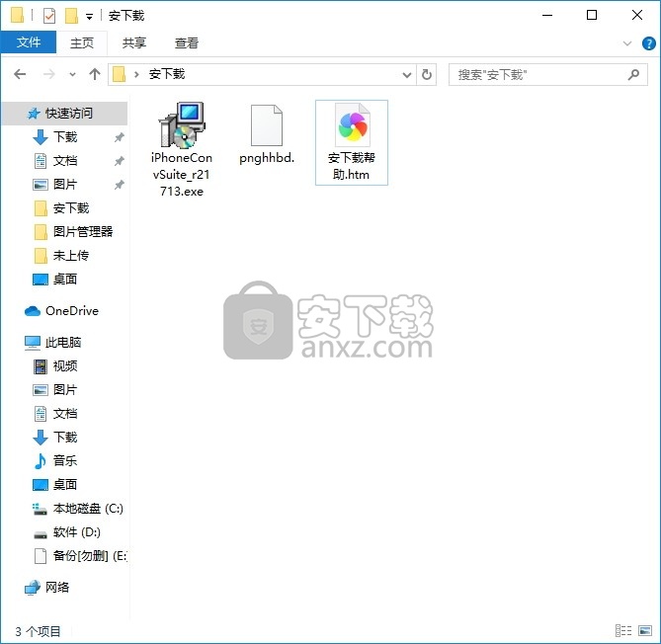The height and width of the screenshot is (644, 661).
Task: Switch to the 主页 ribbon tab
Action: [x=82, y=42]
